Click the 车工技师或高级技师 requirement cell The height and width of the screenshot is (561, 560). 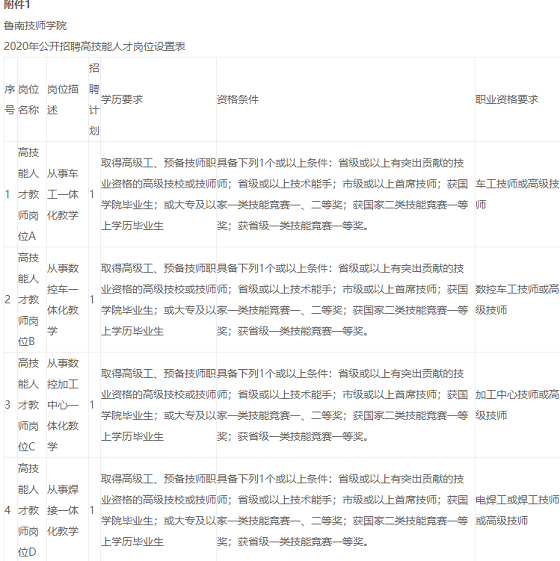tap(517, 194)
